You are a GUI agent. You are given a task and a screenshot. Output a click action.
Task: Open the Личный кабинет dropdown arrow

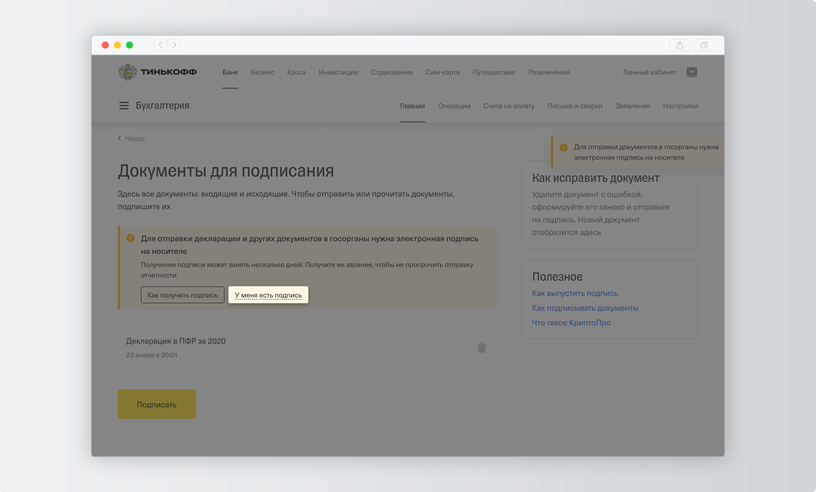692,72
